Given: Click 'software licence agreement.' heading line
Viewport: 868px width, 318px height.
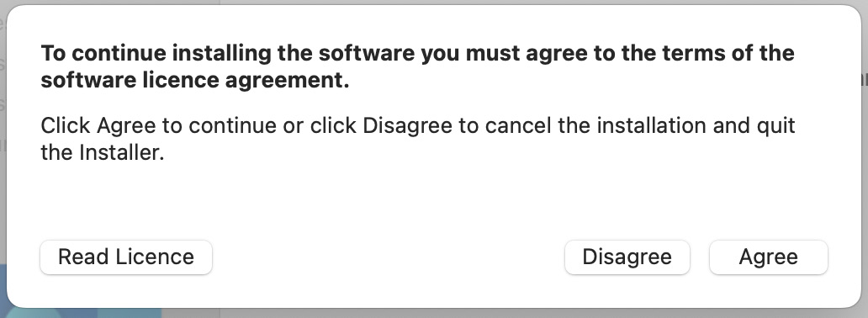Looking at the screenshot, I should coord(195,81).
